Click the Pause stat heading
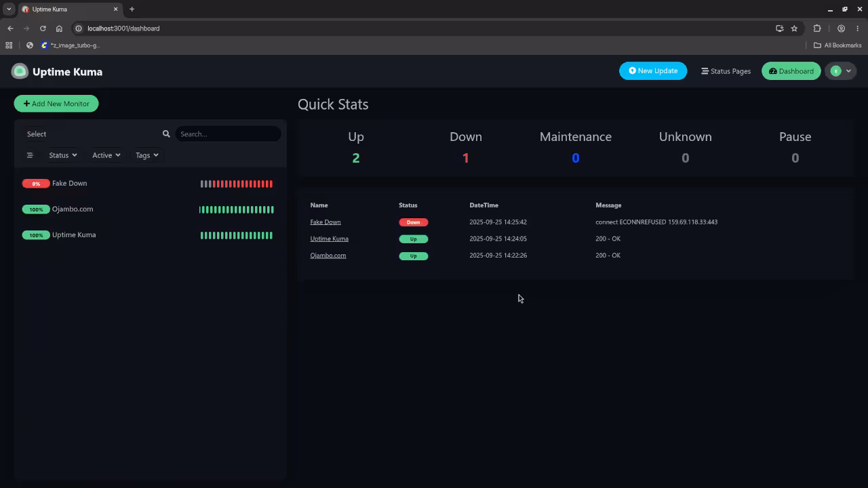Viewport: 868px width, 488px height. pos(795,137)
